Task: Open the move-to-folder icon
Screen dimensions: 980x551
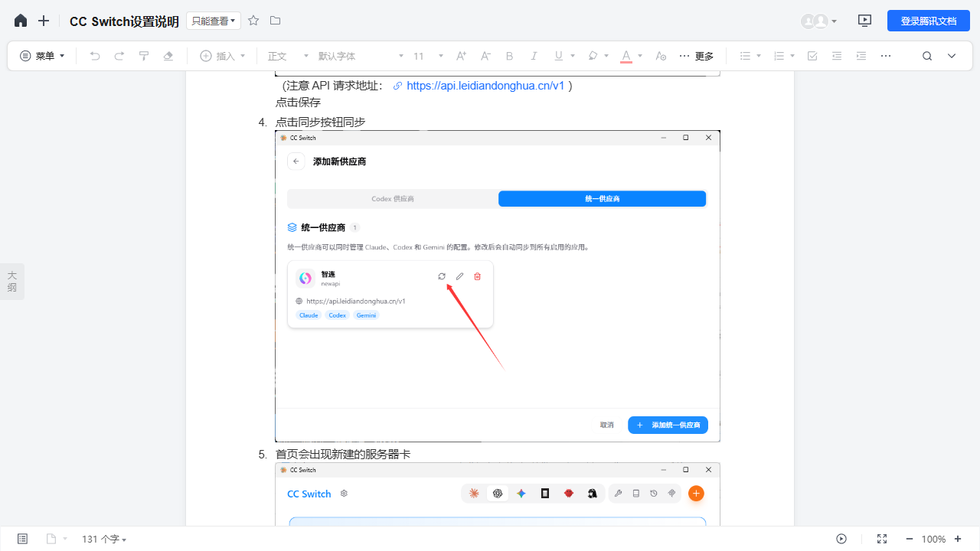Action: (x=276, y=21)
